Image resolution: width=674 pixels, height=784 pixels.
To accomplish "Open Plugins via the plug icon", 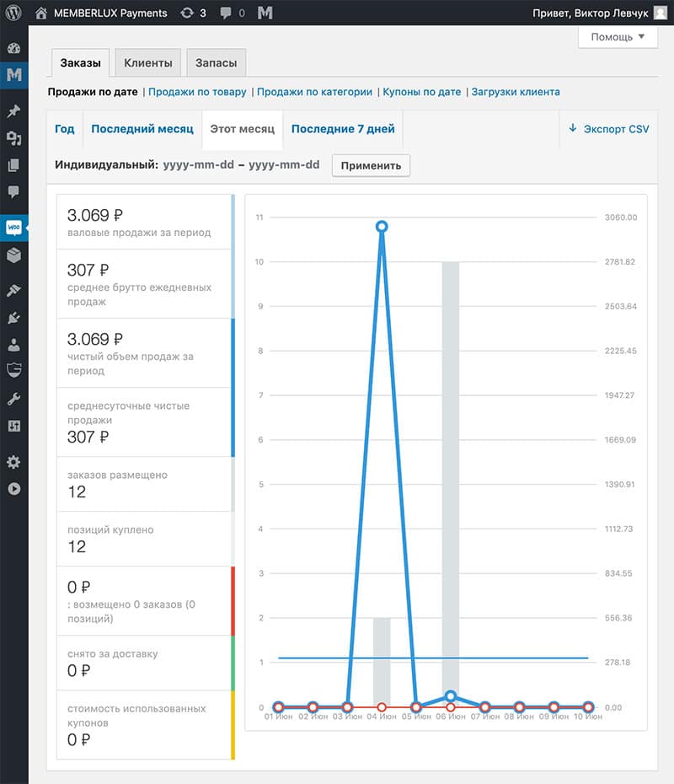I will tap(13, 318).
